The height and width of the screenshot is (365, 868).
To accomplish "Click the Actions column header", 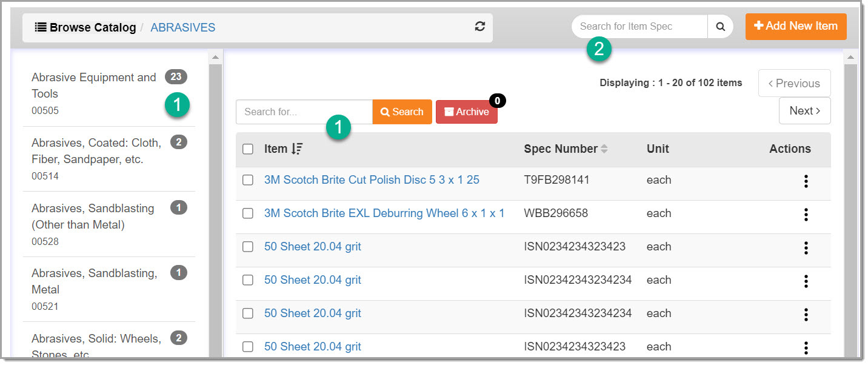I will (790, 149).
